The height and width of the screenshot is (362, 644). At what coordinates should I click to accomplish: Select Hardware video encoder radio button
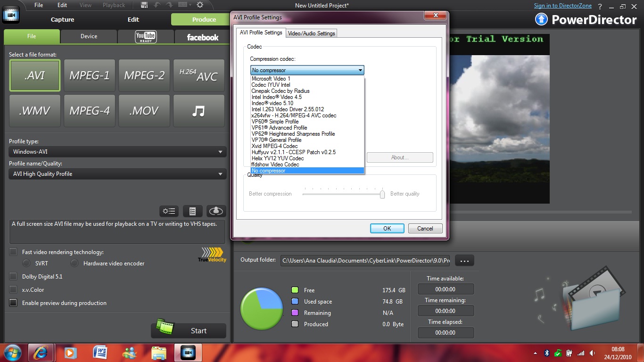pyautogui.click(x=74, y=263)
